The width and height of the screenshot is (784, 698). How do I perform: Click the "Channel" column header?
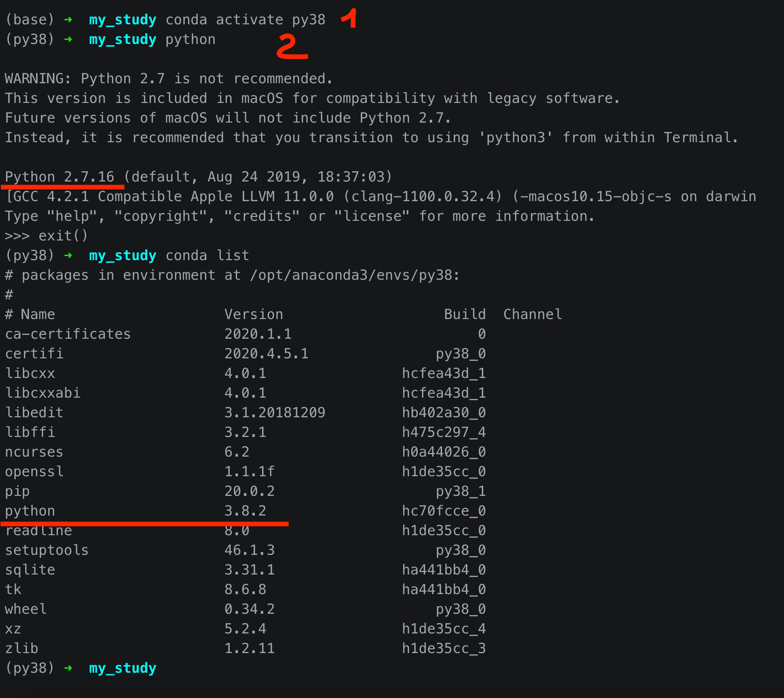point(532,314)
